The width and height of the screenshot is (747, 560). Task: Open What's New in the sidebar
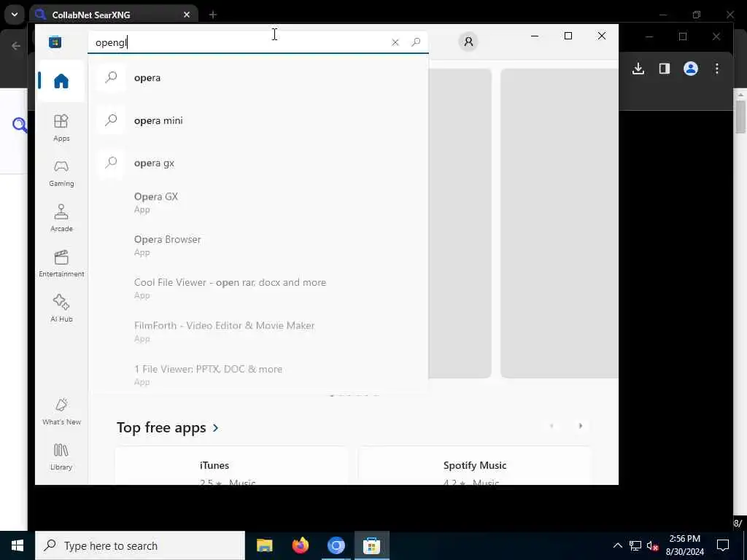[61, 411]
